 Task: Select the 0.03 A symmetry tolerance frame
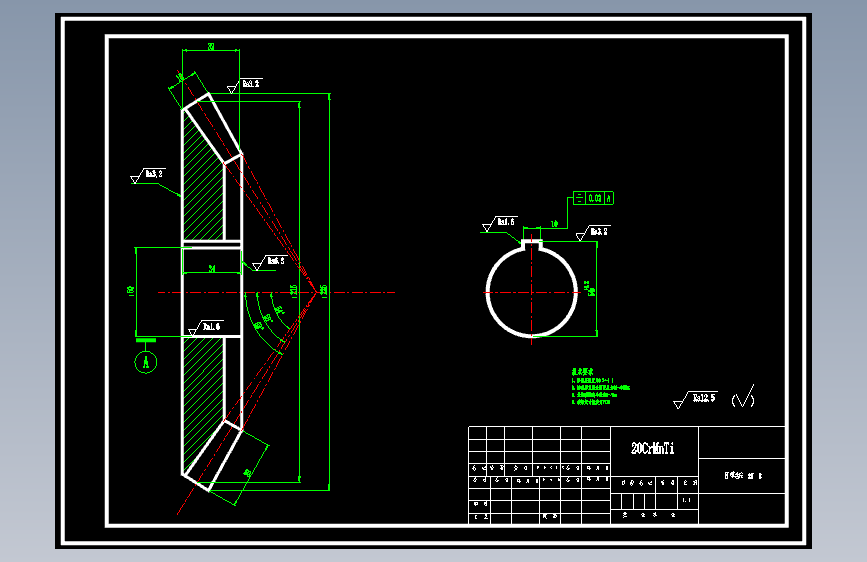coord(593,198)
